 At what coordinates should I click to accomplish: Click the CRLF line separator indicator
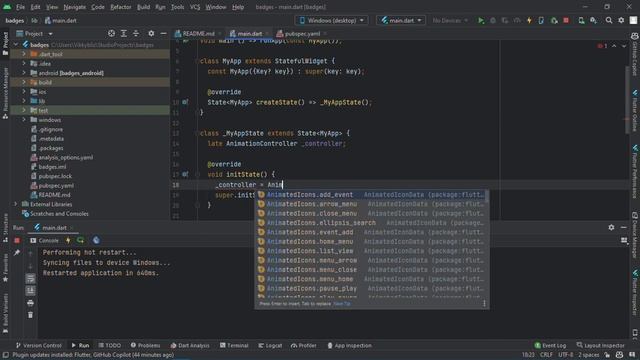coord(546,355)
